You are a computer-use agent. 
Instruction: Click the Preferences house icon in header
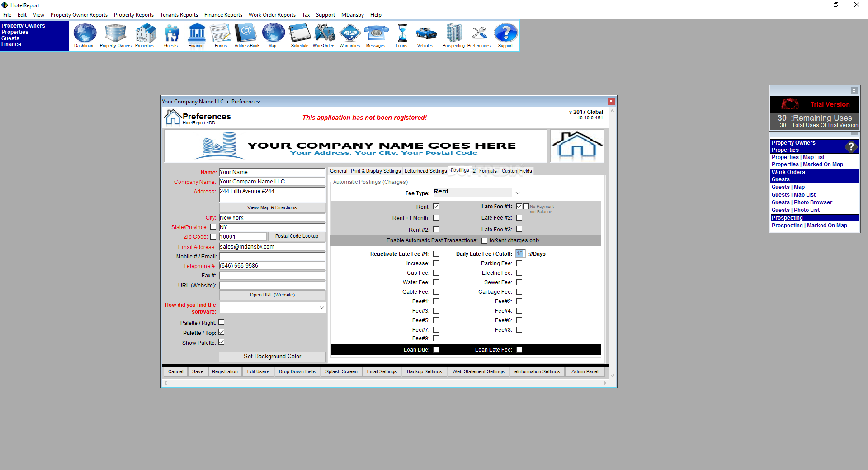(x=173, y=117)
